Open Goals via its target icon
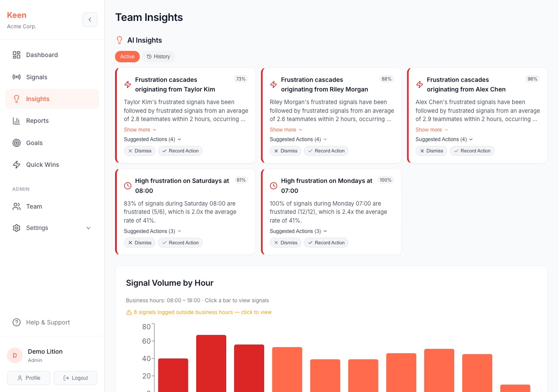The height and width of the screenshot is (392, 558). (x=17, y=143)
